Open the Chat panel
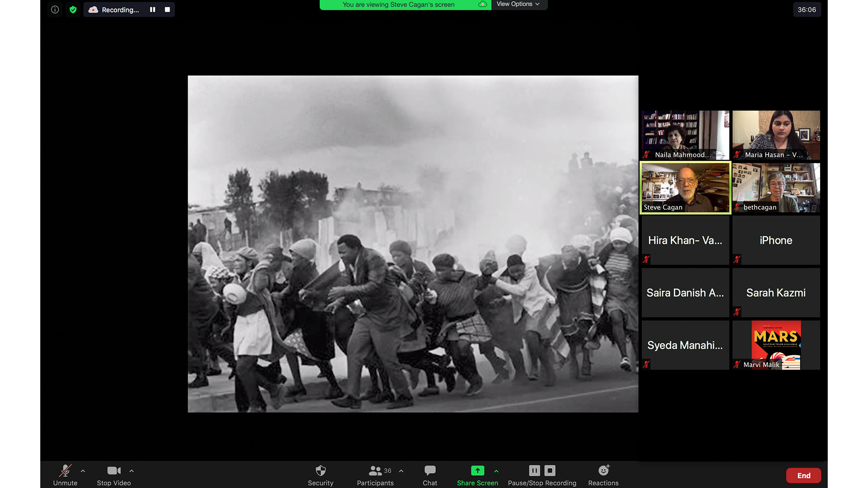The image size is (868, 488). click(x=430, y=475)
